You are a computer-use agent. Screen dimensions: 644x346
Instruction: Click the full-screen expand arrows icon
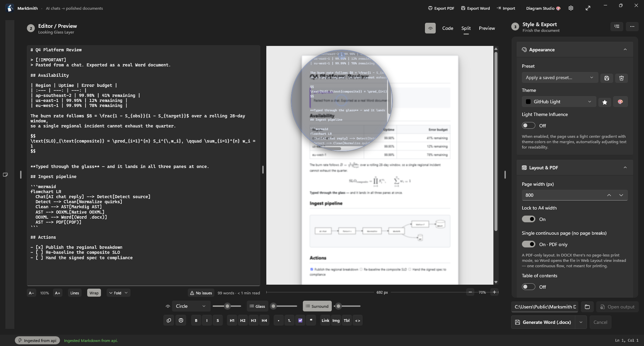coord(588,8)
